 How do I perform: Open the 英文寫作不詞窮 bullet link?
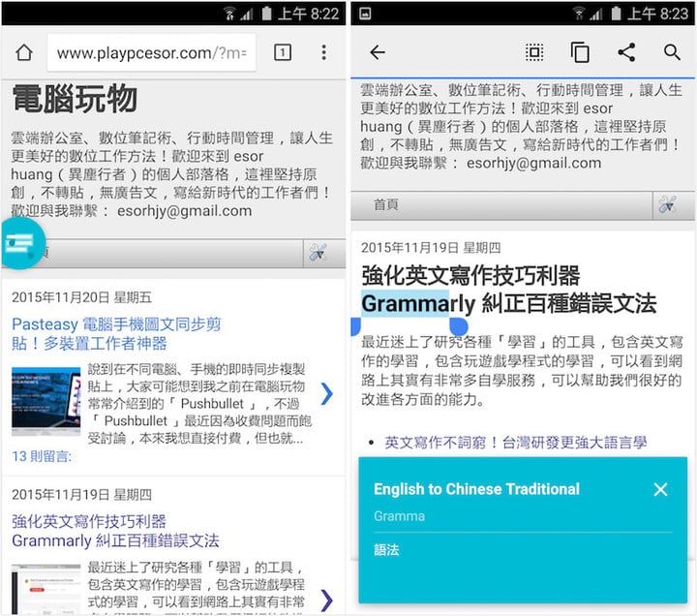(515, 442)
